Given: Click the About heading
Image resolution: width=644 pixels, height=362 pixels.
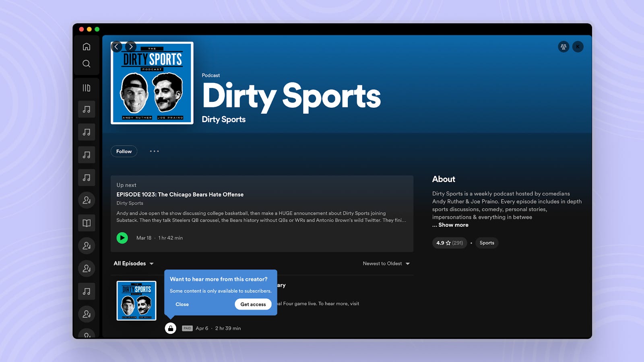Looking at the screenshot, I should click(444, 179).
